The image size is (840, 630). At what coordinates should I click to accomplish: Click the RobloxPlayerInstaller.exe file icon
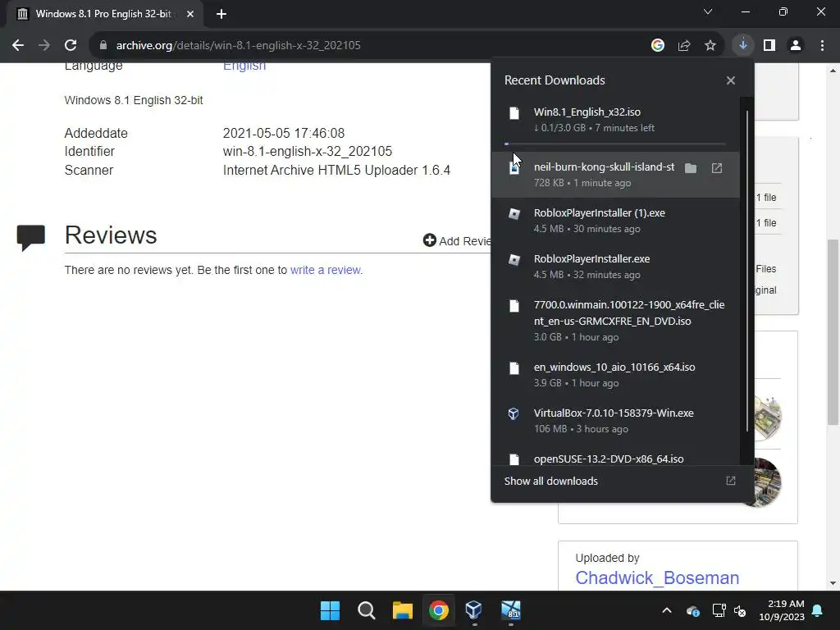[x=514, y=260]
